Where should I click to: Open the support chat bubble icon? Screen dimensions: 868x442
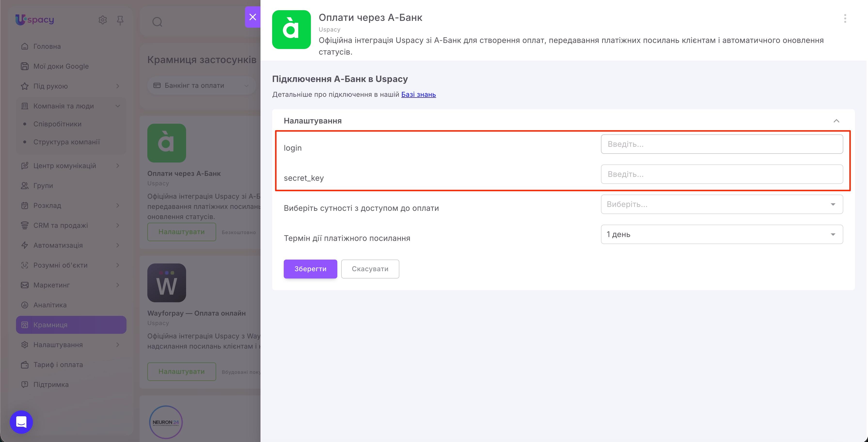[x=21, y=422]
